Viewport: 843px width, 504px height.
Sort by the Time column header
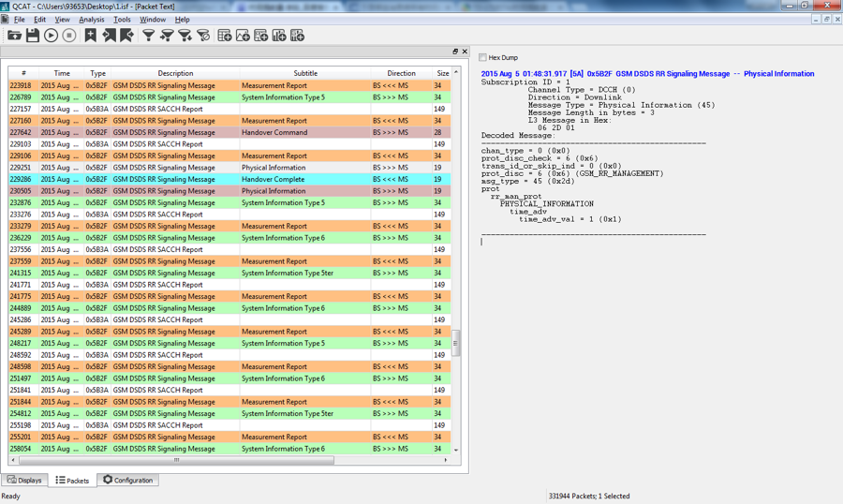[61, 73]
